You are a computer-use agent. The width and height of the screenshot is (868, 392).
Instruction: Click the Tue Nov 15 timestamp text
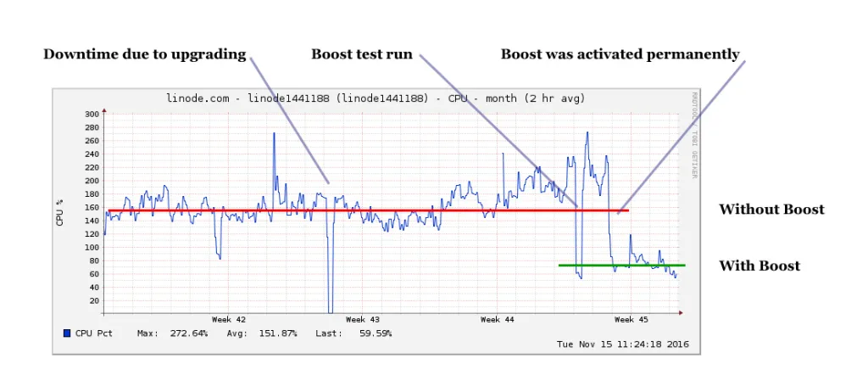coord(622,344)
